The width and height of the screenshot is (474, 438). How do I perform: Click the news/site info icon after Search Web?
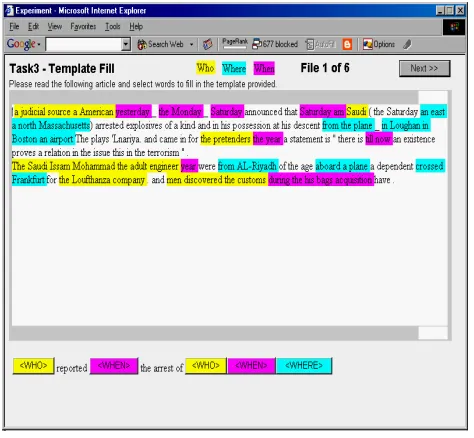tap(207, 44)
